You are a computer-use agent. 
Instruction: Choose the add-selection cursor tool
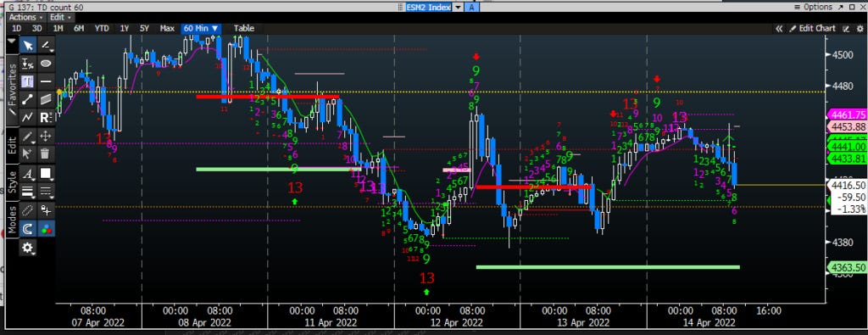(28, 154)
